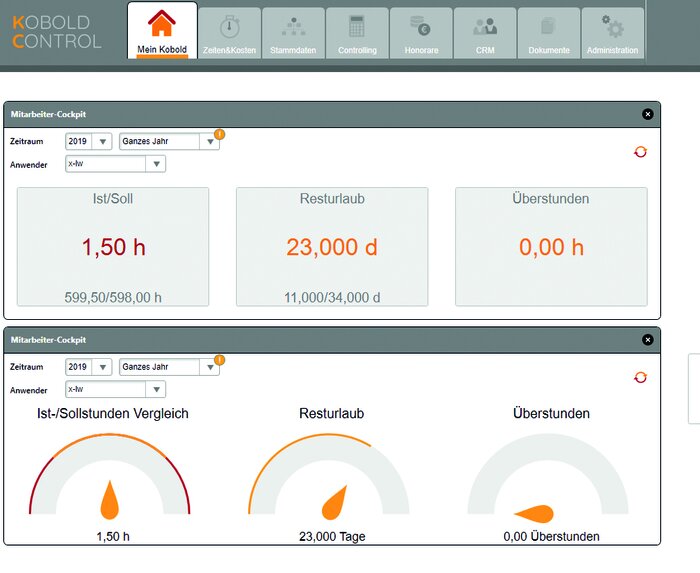Refresh the upper Mitarbeiter-Cockpit panel

tap(640, 152)
